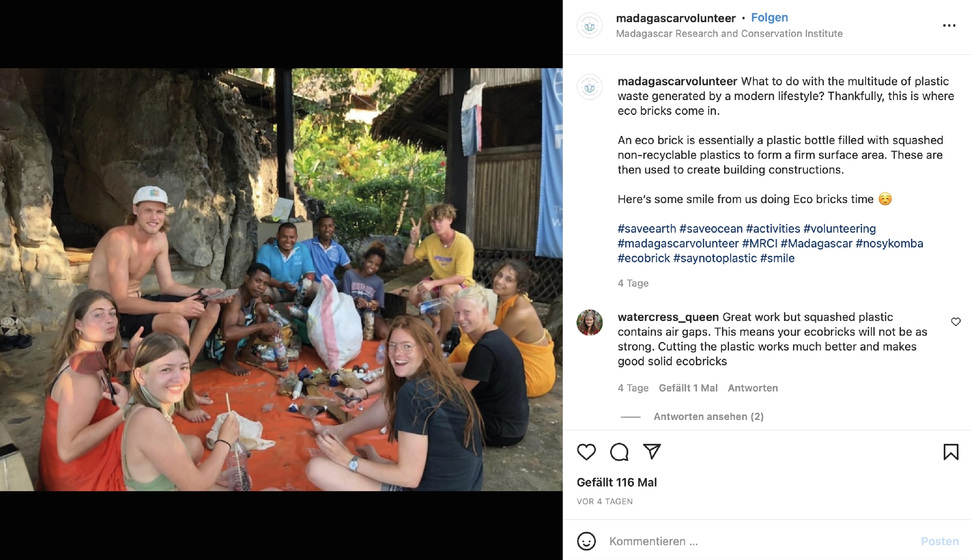Click the caption's madagascarvolunteer avatar
Viewport: 980px width, 560px height.
(590, 87)
